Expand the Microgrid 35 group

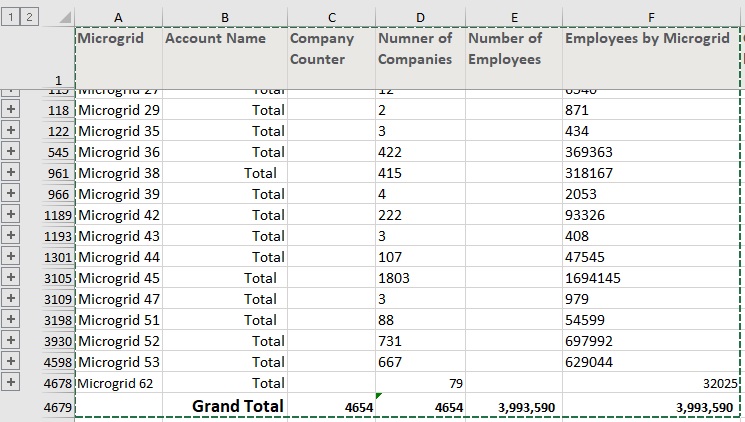(x=10, y=130)
